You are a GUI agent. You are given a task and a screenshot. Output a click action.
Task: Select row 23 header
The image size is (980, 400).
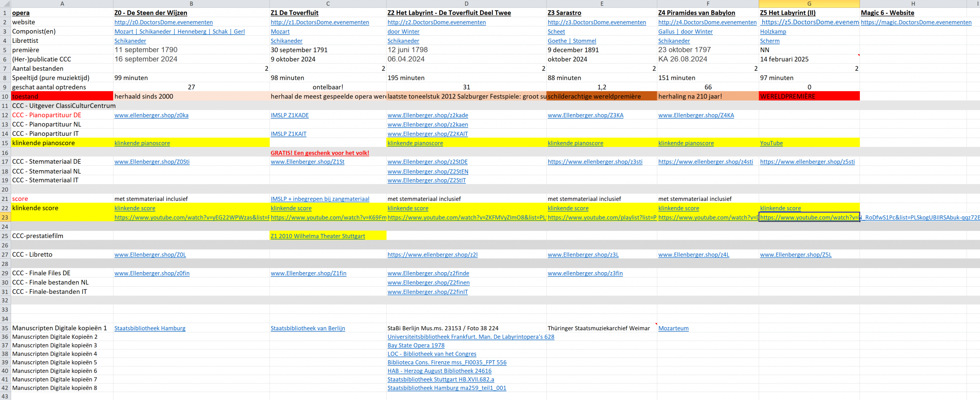5,217
